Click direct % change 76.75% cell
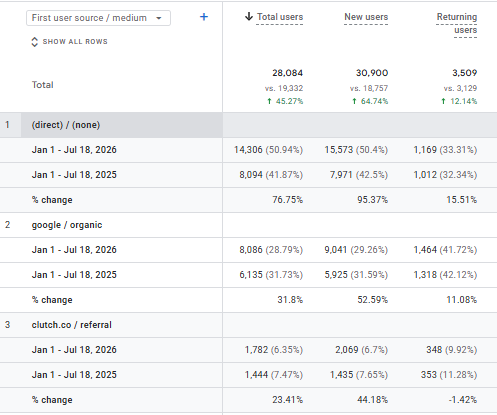The width and height of the screenshot is (497, 415). (287, 200)
